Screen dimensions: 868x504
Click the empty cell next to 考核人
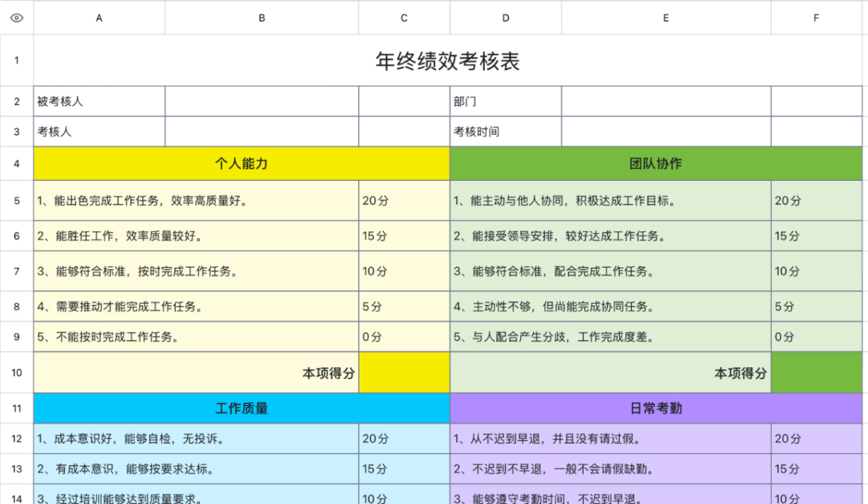pyautogui.click(x=262, y=131)
